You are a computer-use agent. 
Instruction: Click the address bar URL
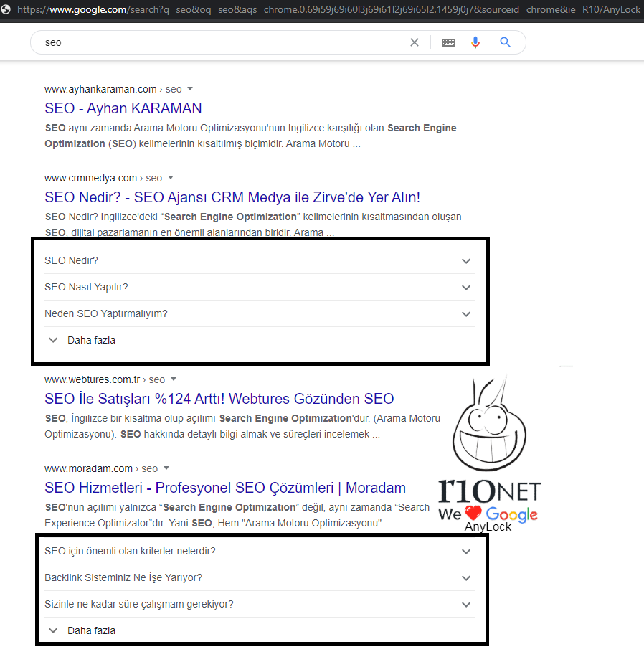tap(328, 9)
